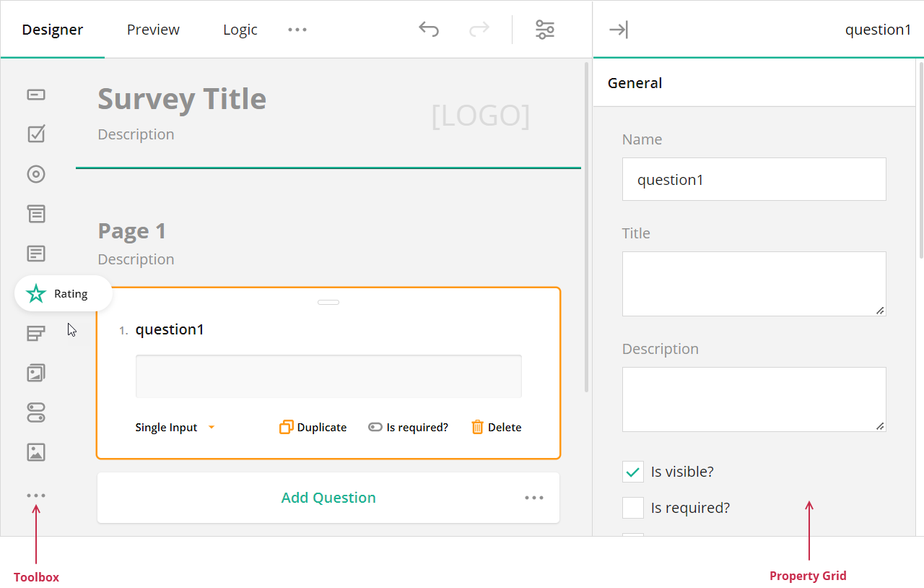Enable the Is required? checkbox in Property Grid

pos(632,507)
